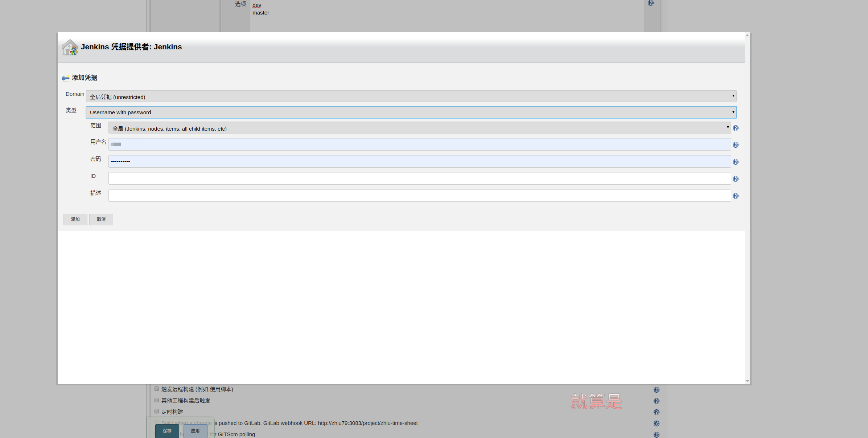
Task: Click the 'dev' option text in background
Action: click(257, 5)
